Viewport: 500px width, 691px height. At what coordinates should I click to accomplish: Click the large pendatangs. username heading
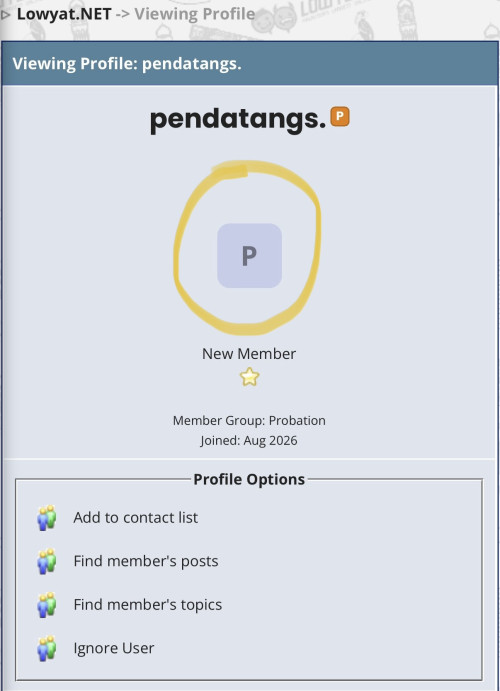pos(238,119)
